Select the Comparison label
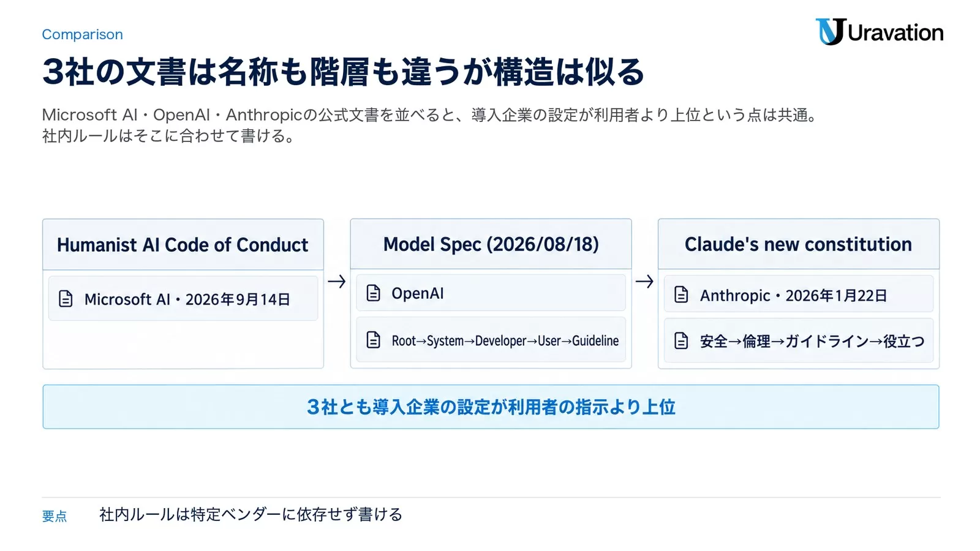This screenshot has height=551, width=980. point(82,34)
